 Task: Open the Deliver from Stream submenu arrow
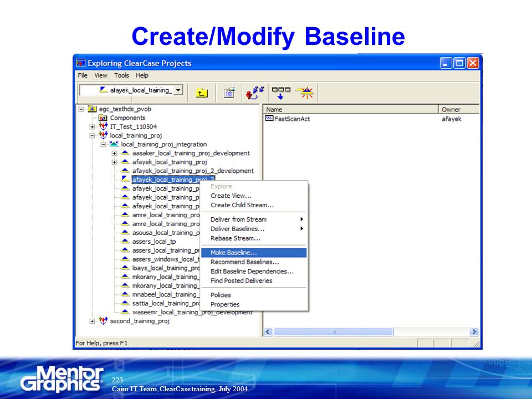(301, 219)
